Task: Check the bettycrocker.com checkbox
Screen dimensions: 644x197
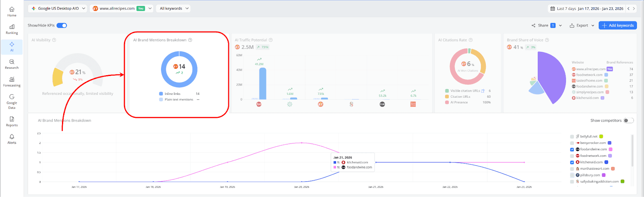Action: pos(572,143)
